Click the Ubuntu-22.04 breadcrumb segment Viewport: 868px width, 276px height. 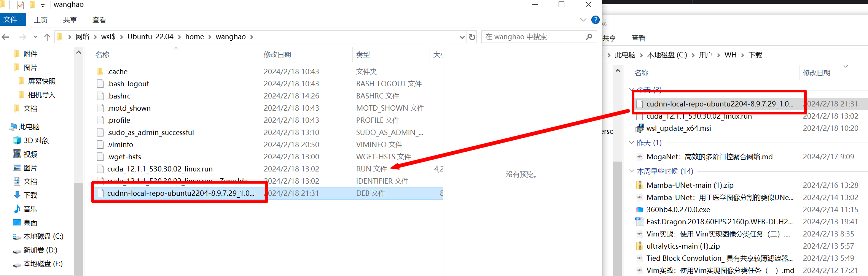point(150,36)
